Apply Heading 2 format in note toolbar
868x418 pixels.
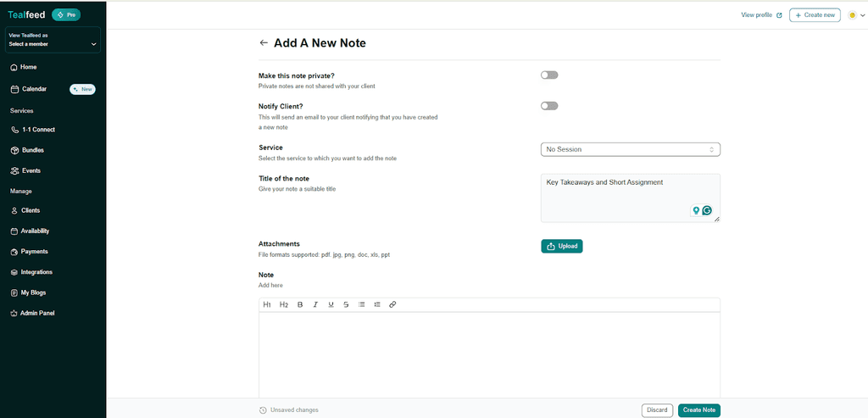pyautogui.click(x=284, y=304)
